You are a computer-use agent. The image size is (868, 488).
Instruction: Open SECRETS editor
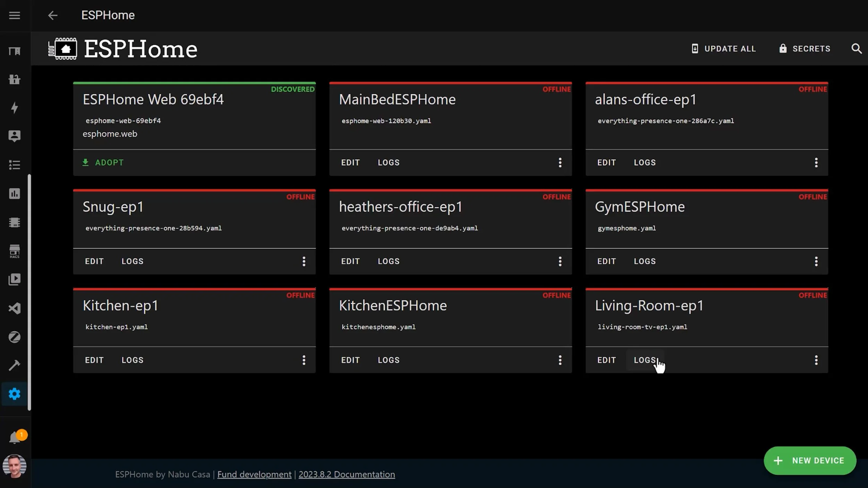[x=804, y=49]
